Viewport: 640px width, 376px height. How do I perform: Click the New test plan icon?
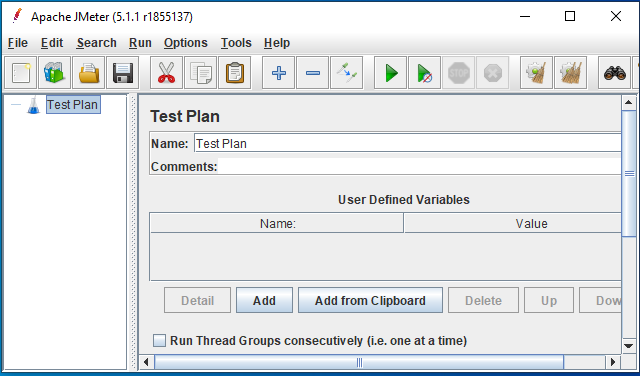pos(20,73)
